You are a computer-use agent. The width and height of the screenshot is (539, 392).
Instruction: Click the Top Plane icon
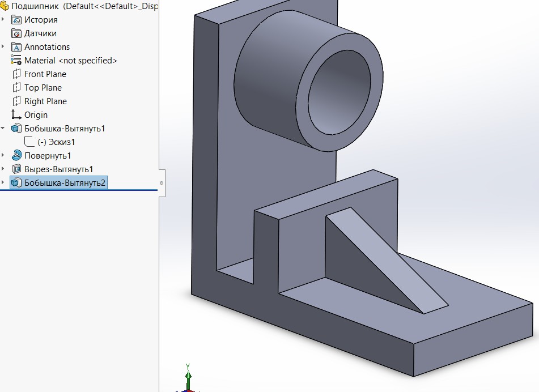click(16, 88)
